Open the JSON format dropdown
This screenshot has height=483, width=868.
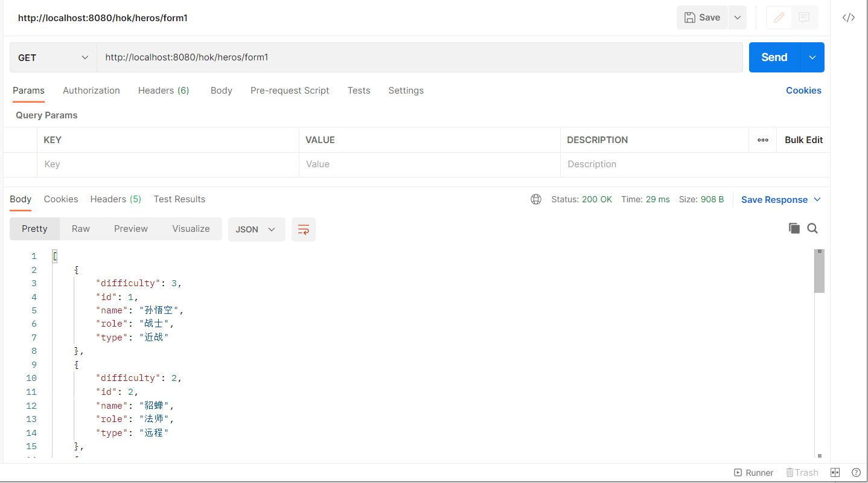[256, 229]
